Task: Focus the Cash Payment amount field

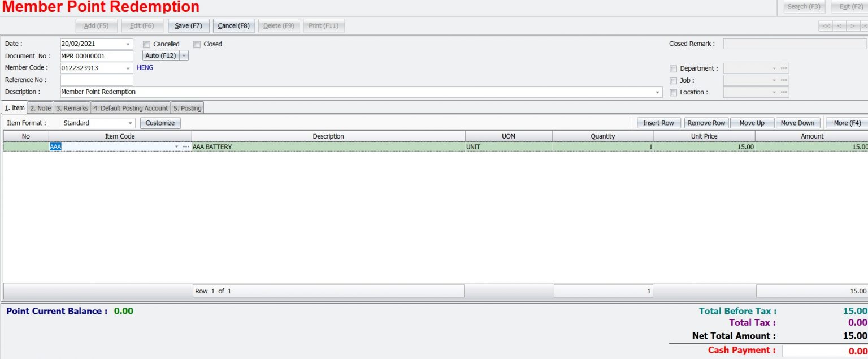Action: (825, 352)
